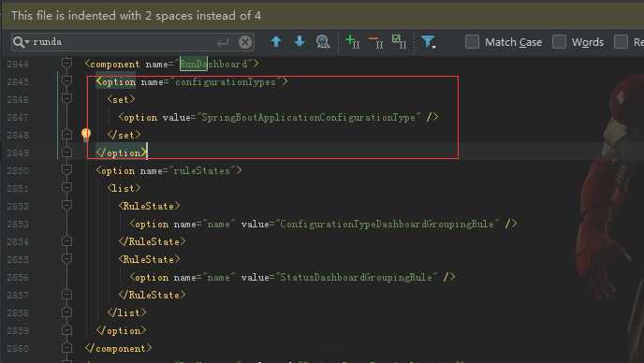Add selection for next occurrence icon
Image resolution: width=644 pixels, height=363 pixels.
[352, 41]
